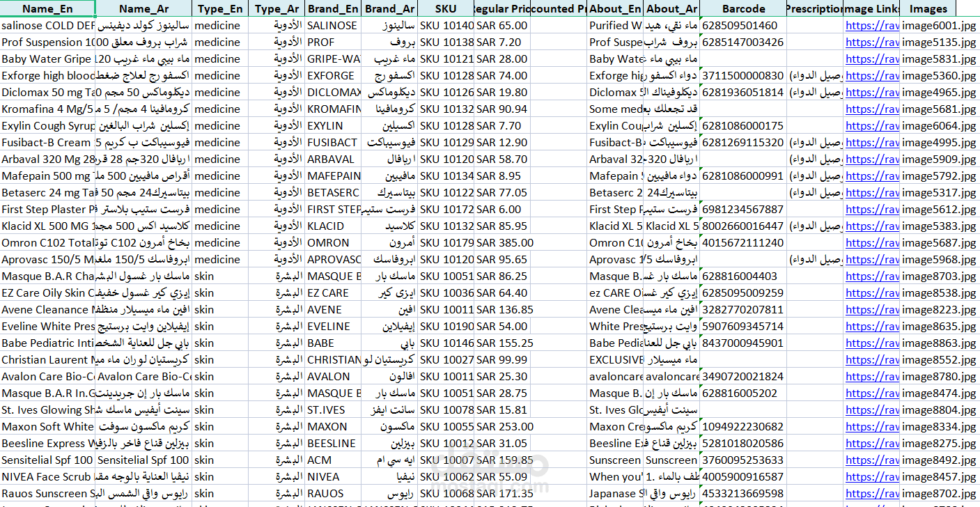Click the About_En header cell

coord(615,8)
